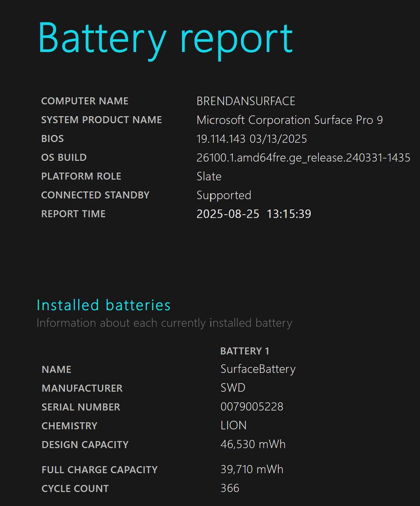Click the COMPUTER NAME label
The image size is (420, 506).
coord(84,101)
